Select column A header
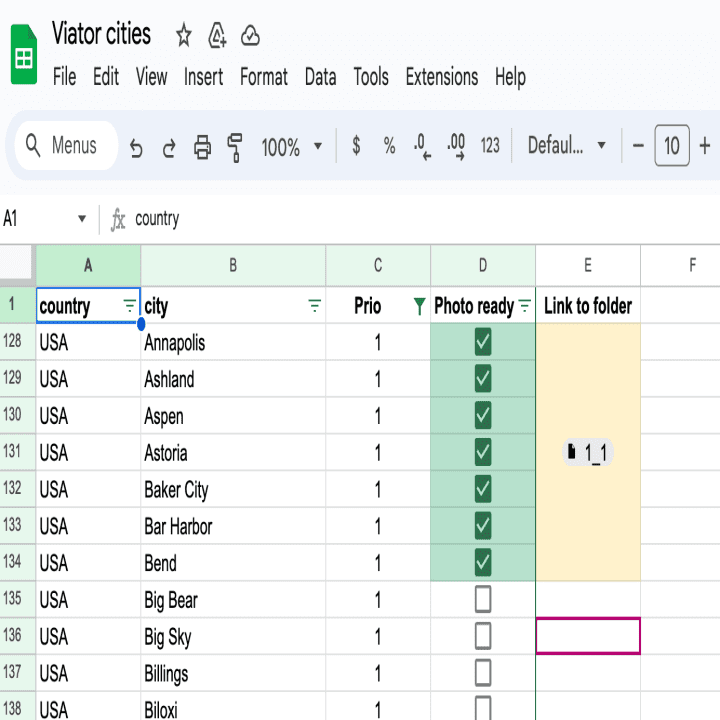Viewport: 720px width, 720px height. click(88, 265)
